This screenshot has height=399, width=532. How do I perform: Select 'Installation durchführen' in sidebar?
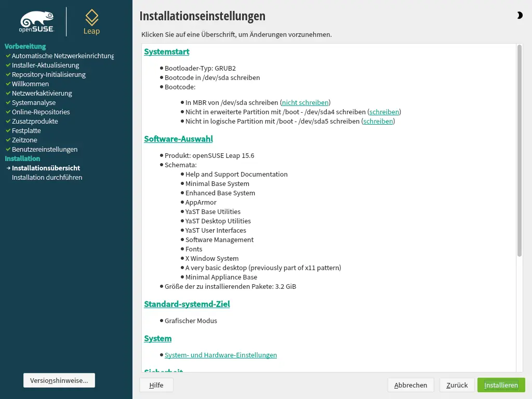pos(47,178)
